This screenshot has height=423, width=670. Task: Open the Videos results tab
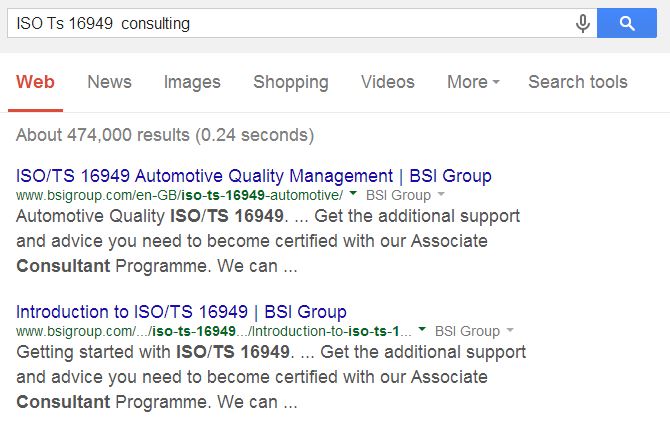coord(387,82)
